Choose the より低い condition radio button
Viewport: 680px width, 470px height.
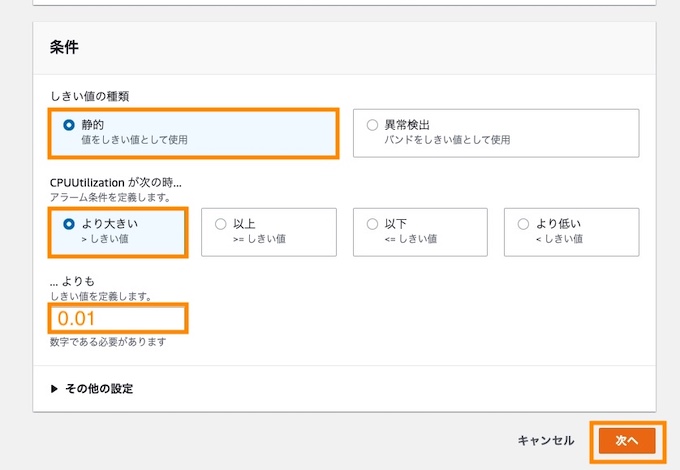(523, 224)
